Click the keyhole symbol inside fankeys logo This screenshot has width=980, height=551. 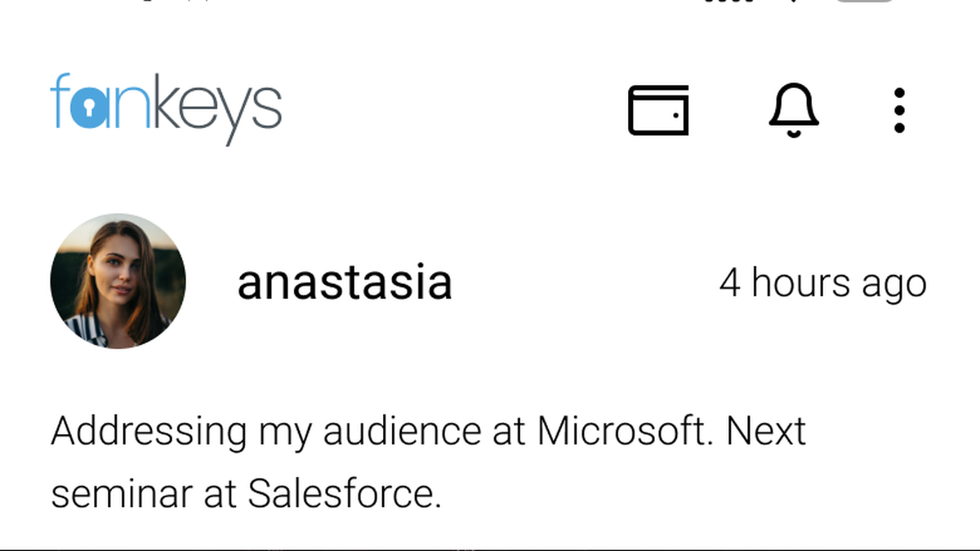(89, 110)
